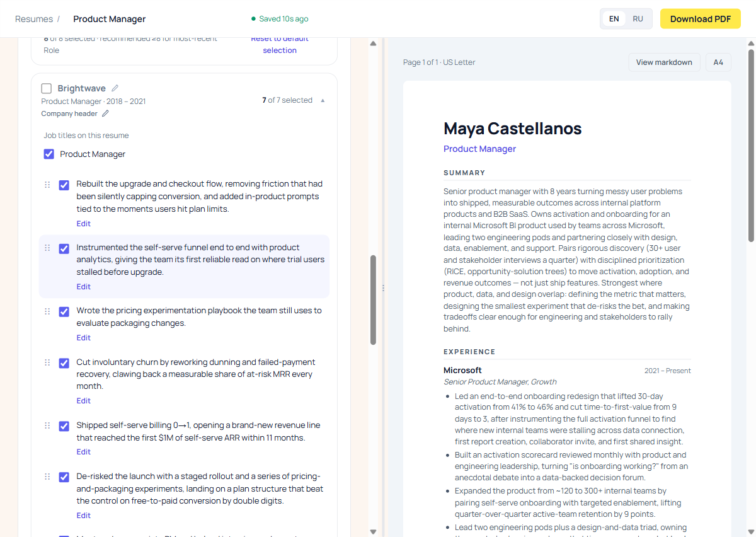
Task: Click Product Manager · 2018 – 2021 subtitle
Action: tap(93, 101)
